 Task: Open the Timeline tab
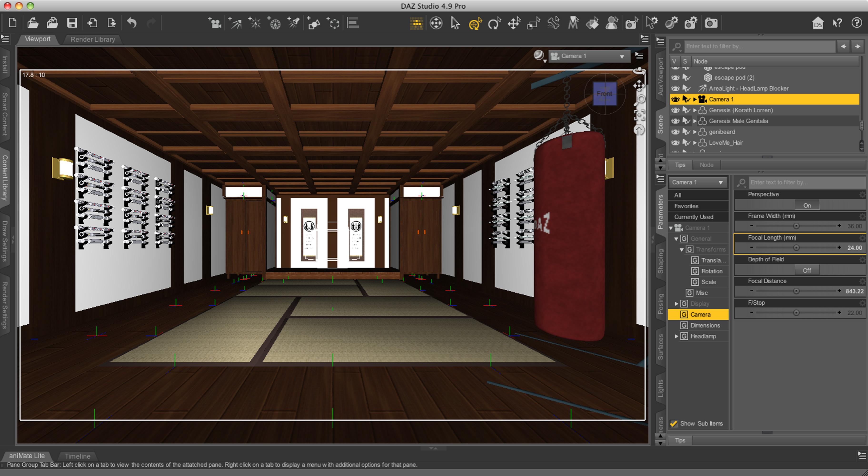[78, 456]
